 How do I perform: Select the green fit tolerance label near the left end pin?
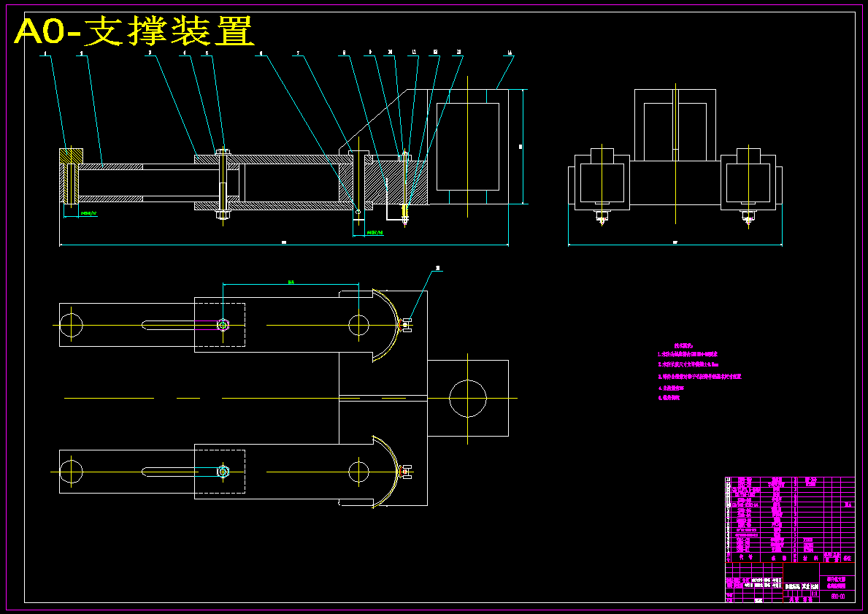pyautogui.click(x=88, y=213)
